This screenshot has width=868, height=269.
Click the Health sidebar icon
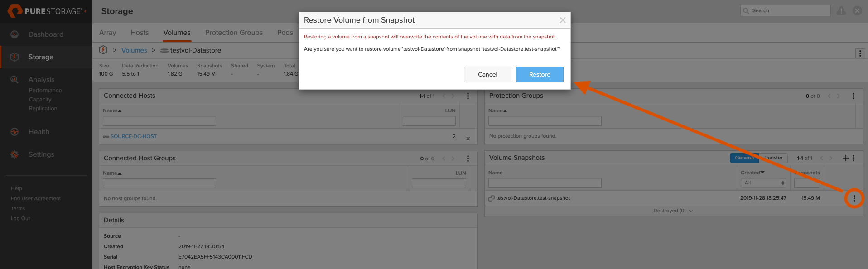[x=14, y=132]
